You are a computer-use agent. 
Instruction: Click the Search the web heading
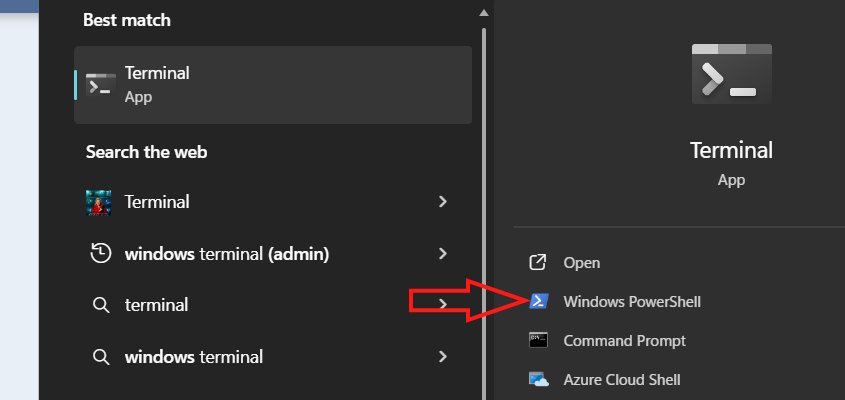pyautogui.click(x=147, y=152)
